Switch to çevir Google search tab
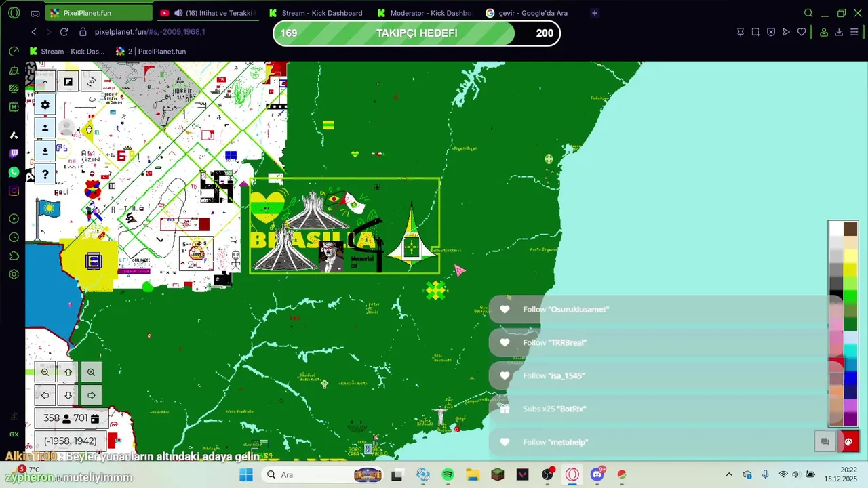This screenshot has width=868, height=488. (x=526, y=13)
